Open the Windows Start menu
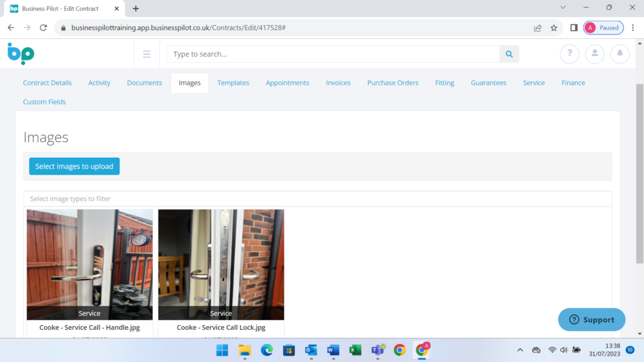 [222, 350]
